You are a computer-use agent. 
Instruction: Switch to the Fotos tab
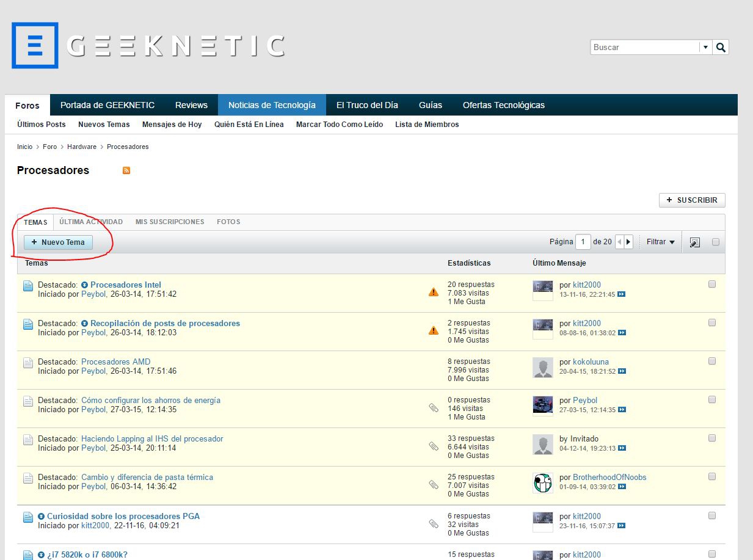[x=228, y=222]
